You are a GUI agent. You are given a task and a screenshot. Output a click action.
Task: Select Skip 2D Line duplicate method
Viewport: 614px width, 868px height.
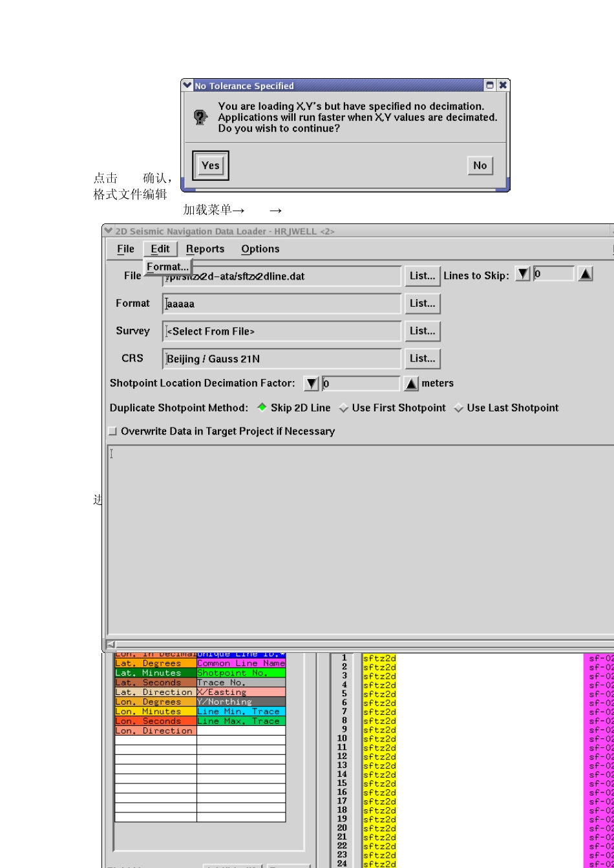click(x=294, y=408)
